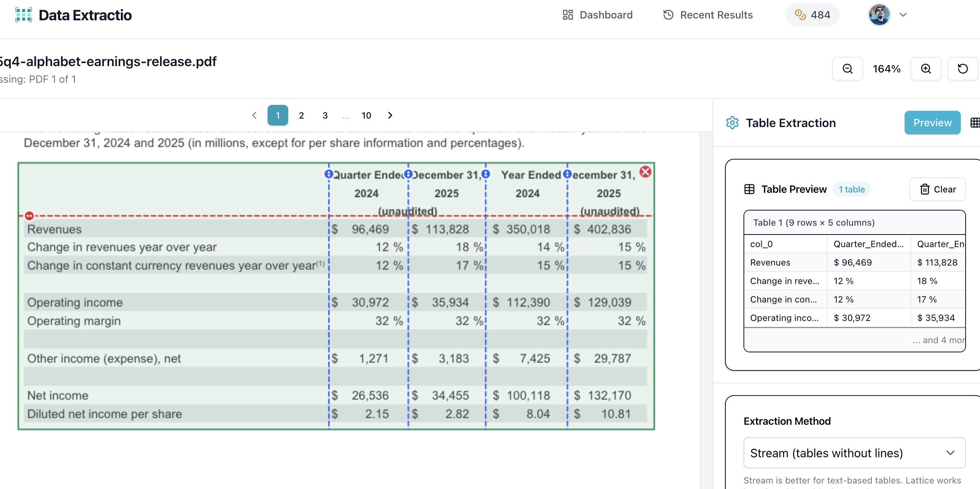The width and height of the screenshot is (980, 489).
Task: Zoom in the PDF view
Action: point(926,69)
